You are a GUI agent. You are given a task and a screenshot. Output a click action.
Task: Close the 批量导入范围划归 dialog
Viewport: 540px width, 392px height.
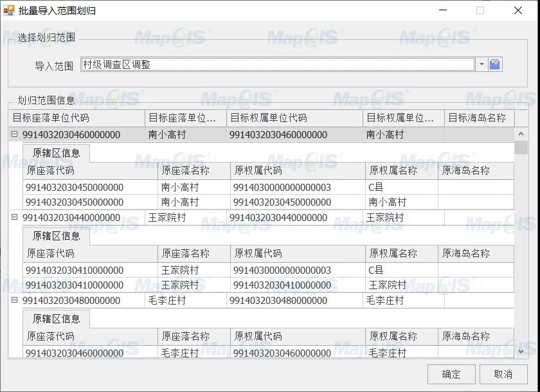coord(517,10)
